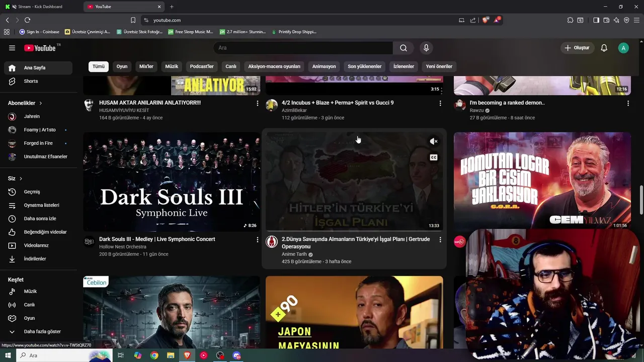Click the browser reload button
Viewport: 644px width, 362px height.
(x=27, y=20)
